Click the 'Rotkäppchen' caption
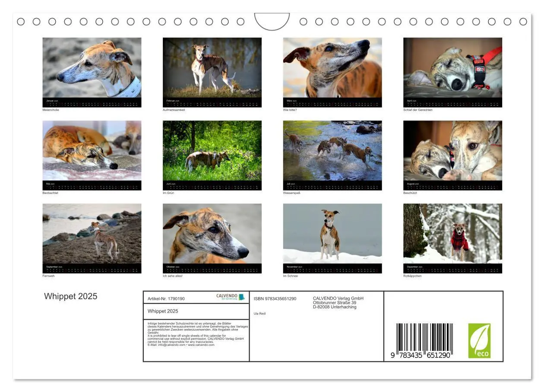Viewport: 544px width, 392px height. point(413,276)
